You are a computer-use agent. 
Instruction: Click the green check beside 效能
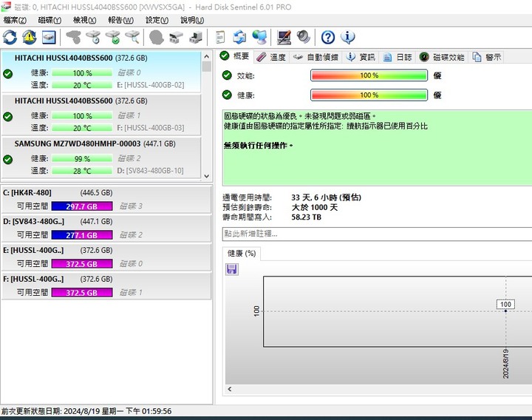point(227,75)
